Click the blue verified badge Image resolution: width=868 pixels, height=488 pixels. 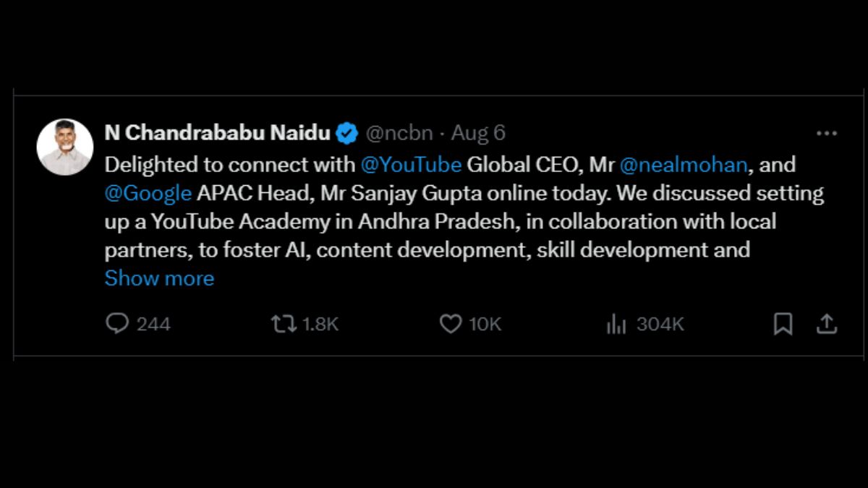pyautogui.click(x=347, y=133)
